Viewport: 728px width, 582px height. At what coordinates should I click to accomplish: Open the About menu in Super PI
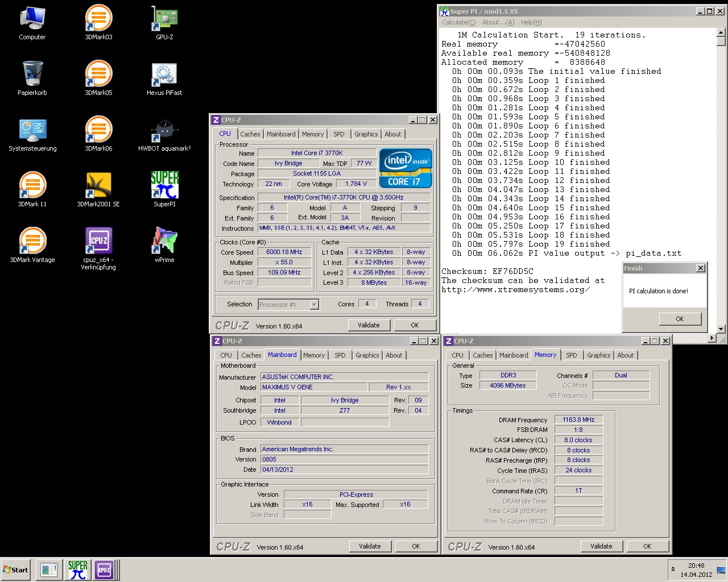(498, 22)
